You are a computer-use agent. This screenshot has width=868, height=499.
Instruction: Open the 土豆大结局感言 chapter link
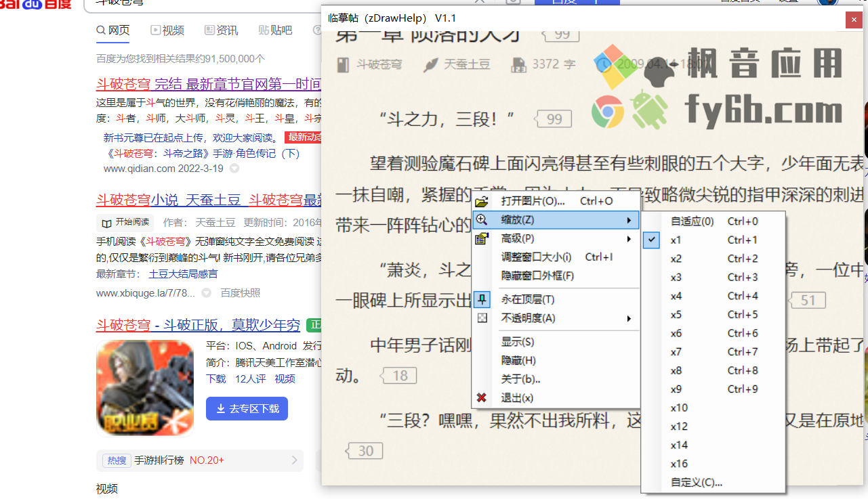point(184,274)
